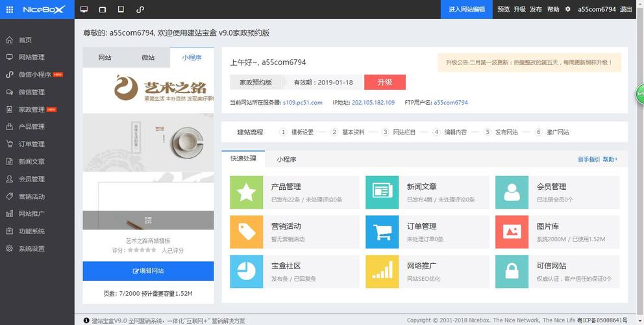This screenshot has height=325, width=644.
Task: Click the 微信小程序 icon in sidebar
Action: click(10, 75)
